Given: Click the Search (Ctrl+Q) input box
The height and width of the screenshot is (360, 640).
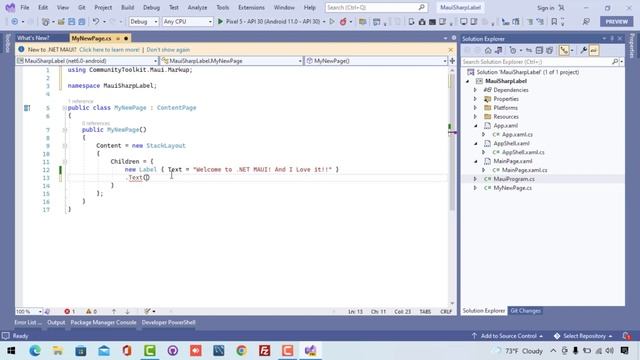Looking at the screenshot, I should (x=376, y=8).
